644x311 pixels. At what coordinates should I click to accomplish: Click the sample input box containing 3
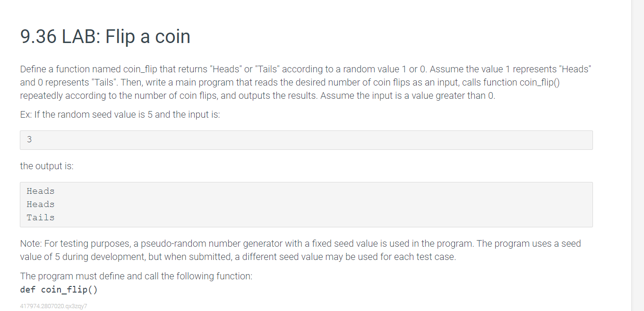[306, 140]
